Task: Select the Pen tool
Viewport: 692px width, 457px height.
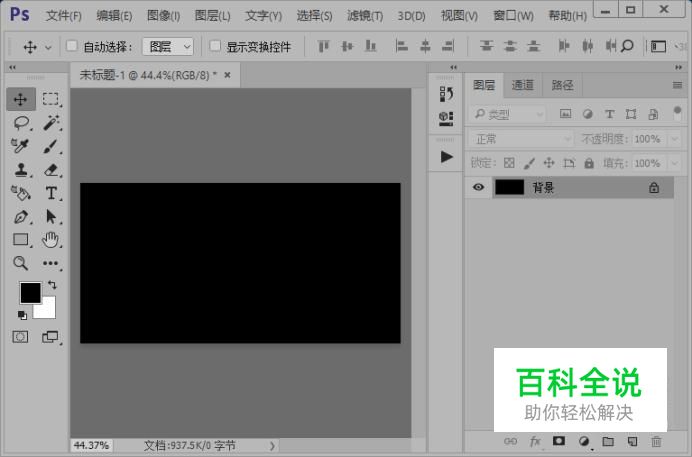Action: click(x=21, y=217)
